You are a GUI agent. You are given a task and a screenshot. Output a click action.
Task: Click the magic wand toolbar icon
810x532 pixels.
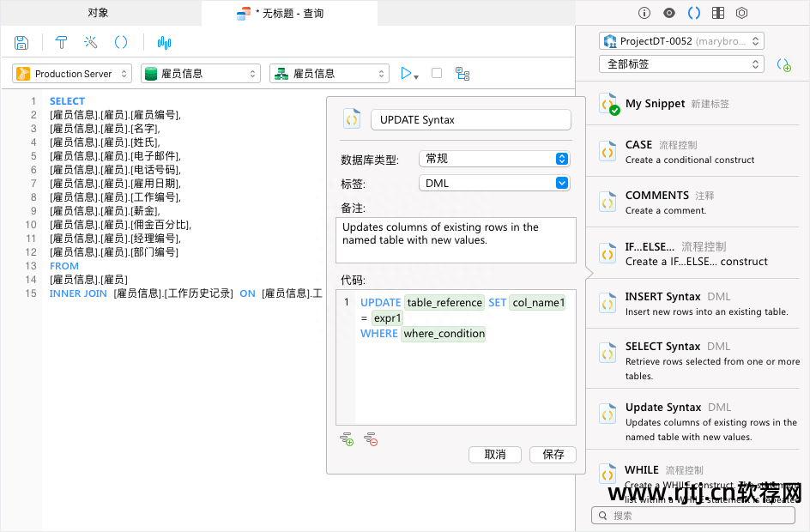coord(90,42)
